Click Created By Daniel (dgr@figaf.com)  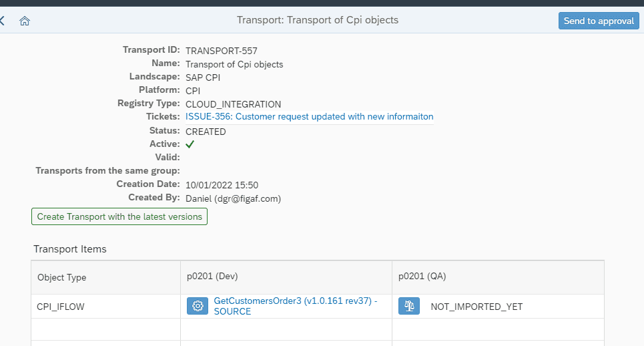pyautogui.click(x=234, y=199)
